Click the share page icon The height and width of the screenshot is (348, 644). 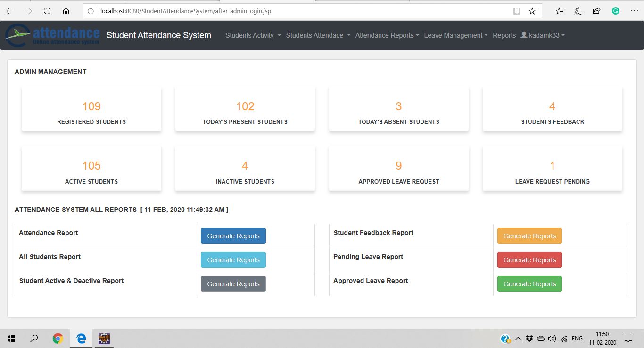(x=596, y=11)
